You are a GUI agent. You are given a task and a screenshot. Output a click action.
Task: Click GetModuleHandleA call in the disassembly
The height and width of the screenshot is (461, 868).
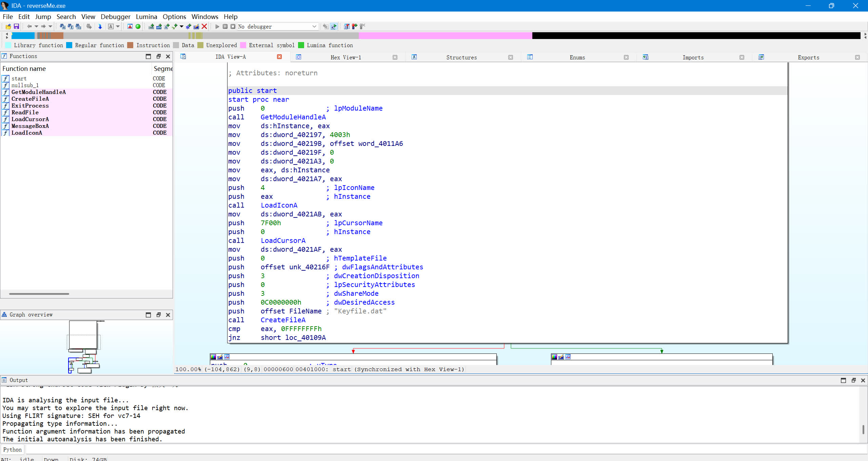(293, 117)
